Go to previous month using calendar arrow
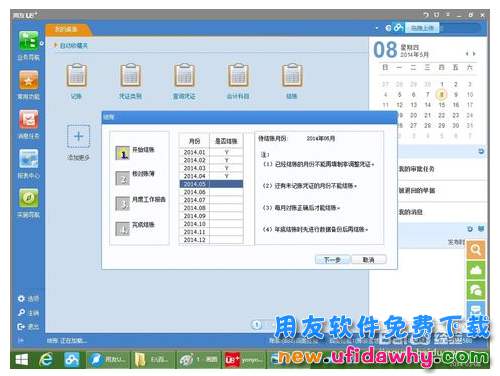Viewport: 500px width, 376px height. [467, 54]
